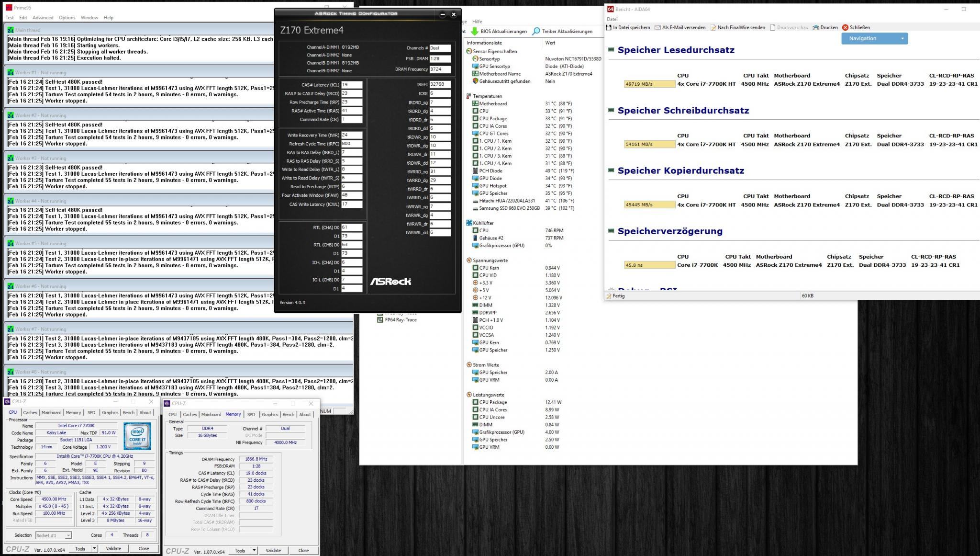This screenshot has height=556, width=980.
Task: Click the AIDA64 Bericht title bar icon
Action: coord(610,9)
